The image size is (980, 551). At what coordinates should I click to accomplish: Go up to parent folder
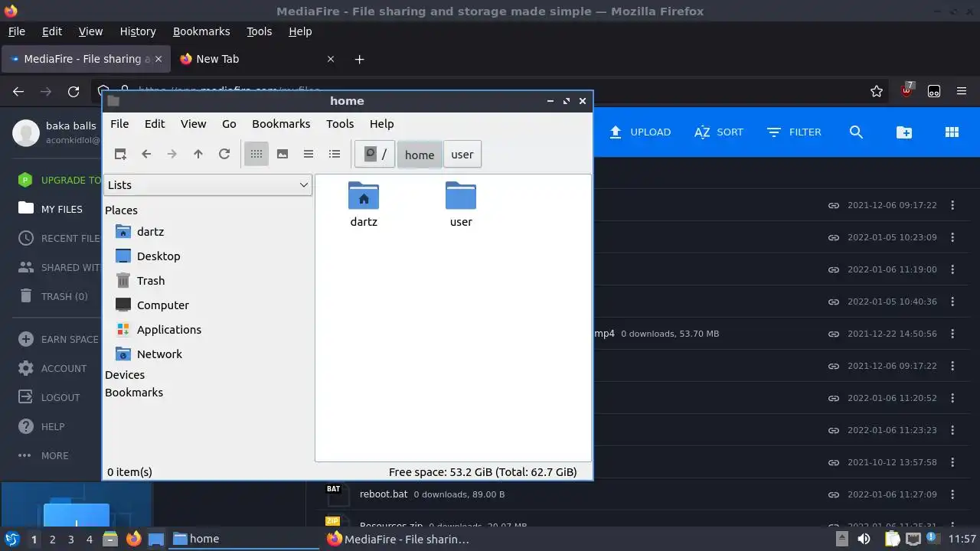(198, 154)
